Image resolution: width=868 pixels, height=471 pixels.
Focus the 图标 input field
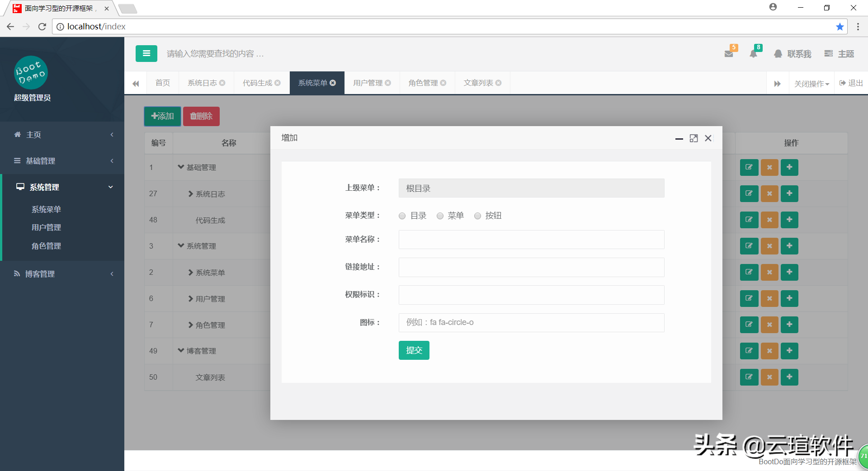point(531,323)
